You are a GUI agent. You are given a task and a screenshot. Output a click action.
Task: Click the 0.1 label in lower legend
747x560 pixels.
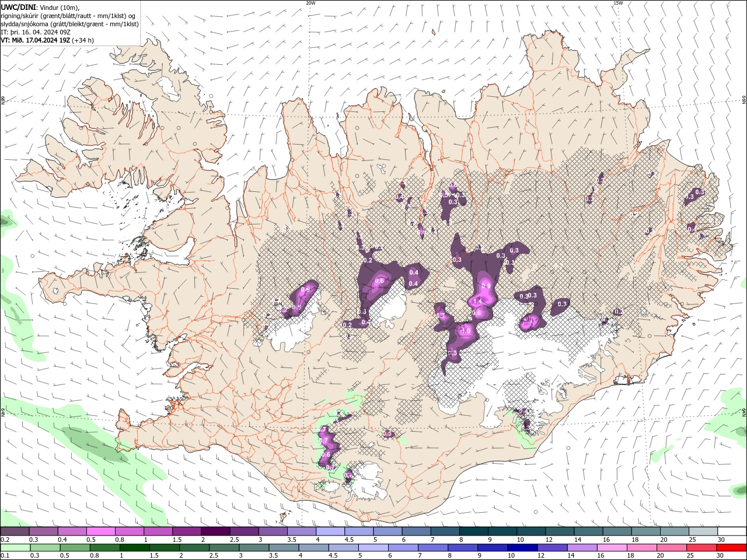(x=5, y=555)
